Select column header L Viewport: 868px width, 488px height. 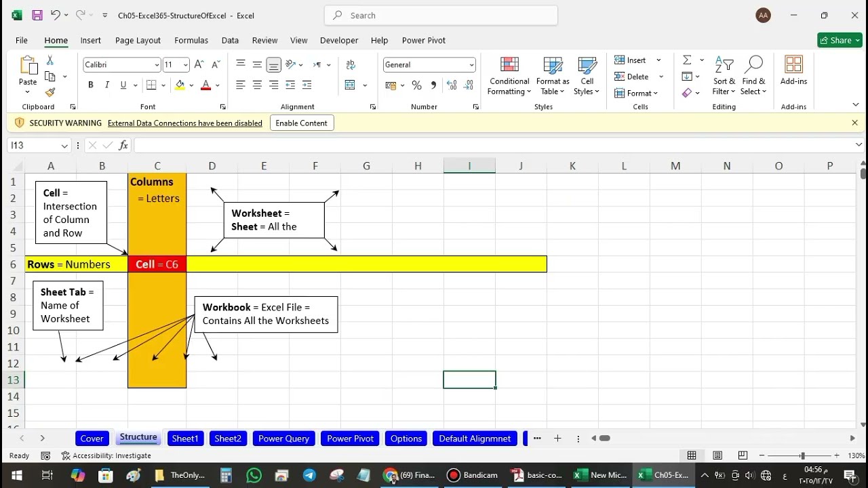click(x=624, y=165)
